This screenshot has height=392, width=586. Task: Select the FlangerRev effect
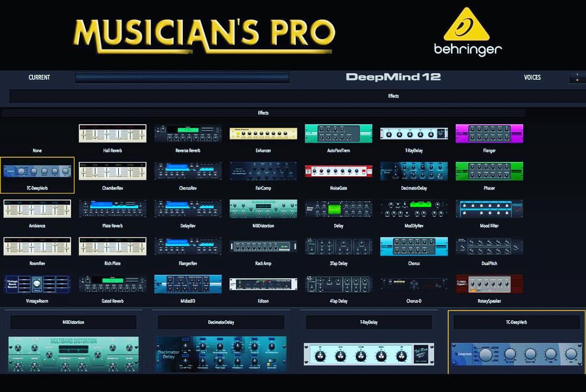coord(188,246)
